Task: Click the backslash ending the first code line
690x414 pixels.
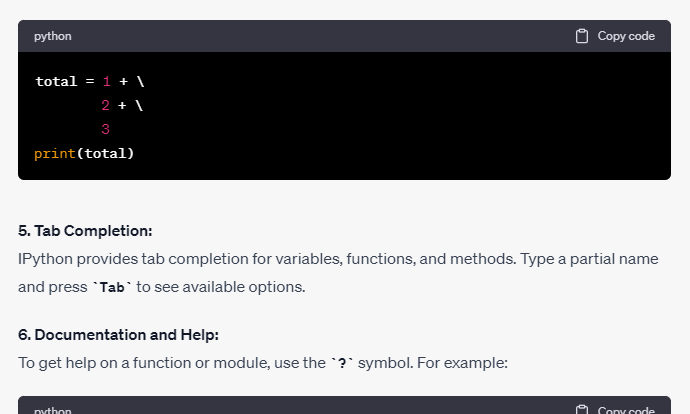Action: pos(140,81)
